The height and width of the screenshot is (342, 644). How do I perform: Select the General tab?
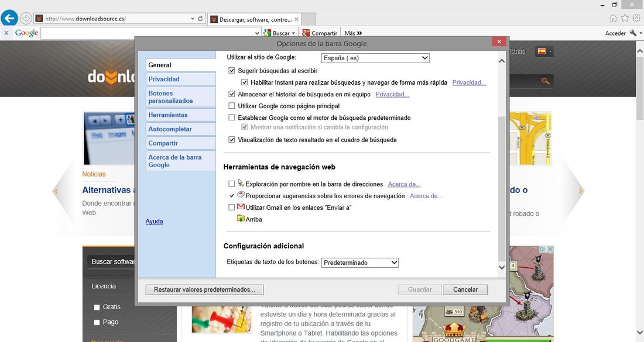(181, 65)
